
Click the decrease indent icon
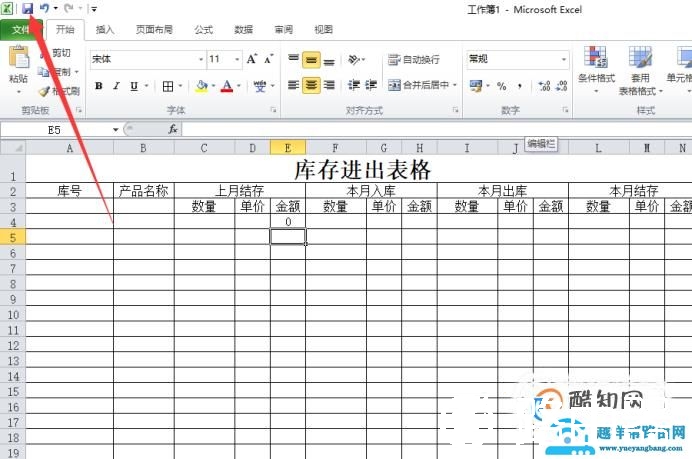point(354,85)
